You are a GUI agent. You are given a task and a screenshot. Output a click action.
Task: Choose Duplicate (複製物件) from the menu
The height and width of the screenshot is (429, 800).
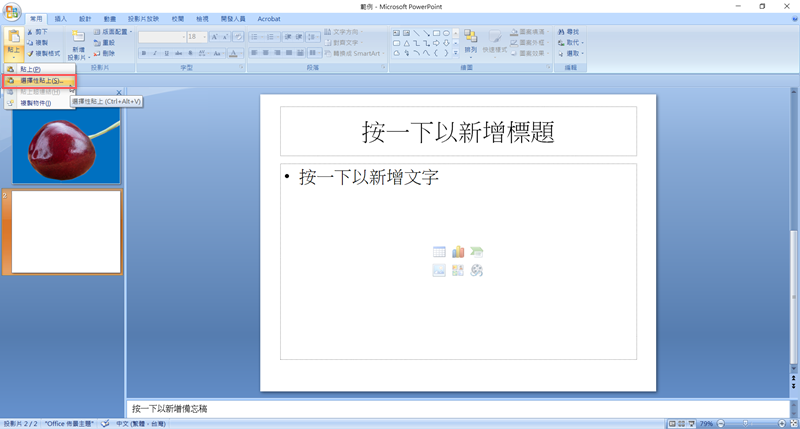(x=39, y=103)
